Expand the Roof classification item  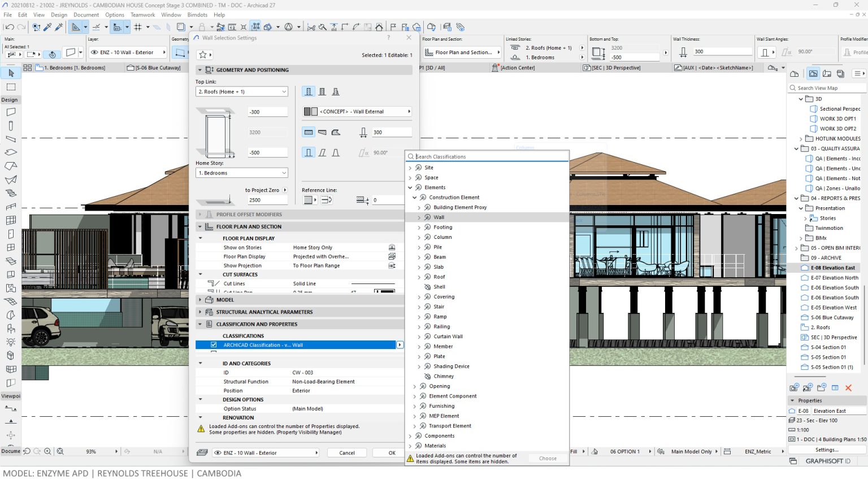pos(419,277)
